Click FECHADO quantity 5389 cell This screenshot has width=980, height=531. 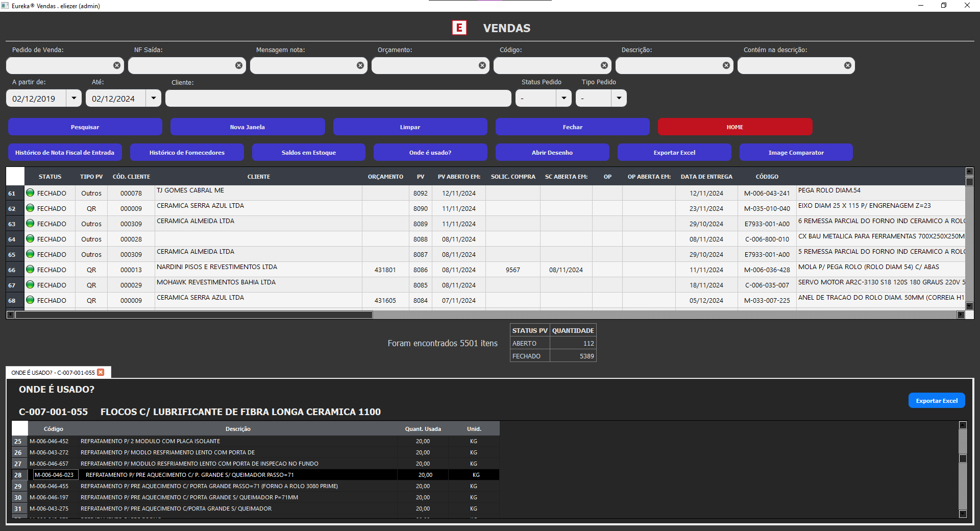click(x=573, y=356)
